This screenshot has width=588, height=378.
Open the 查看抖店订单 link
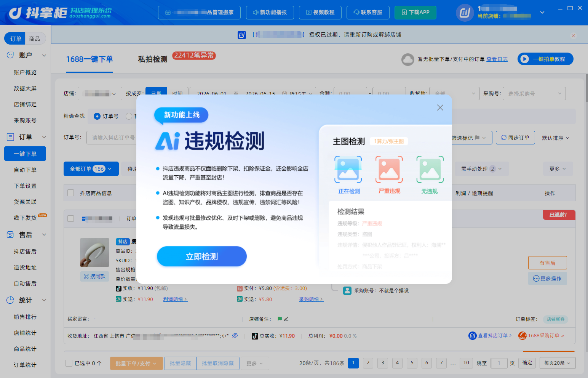point(490,336)
